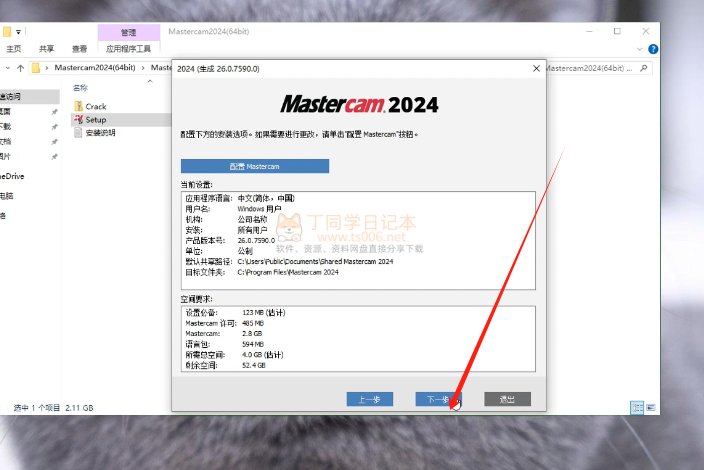The height and width of the screenshot is (470, 704).
Task: Click the 退出 button in installer
Action: click(x=507, y=399)
